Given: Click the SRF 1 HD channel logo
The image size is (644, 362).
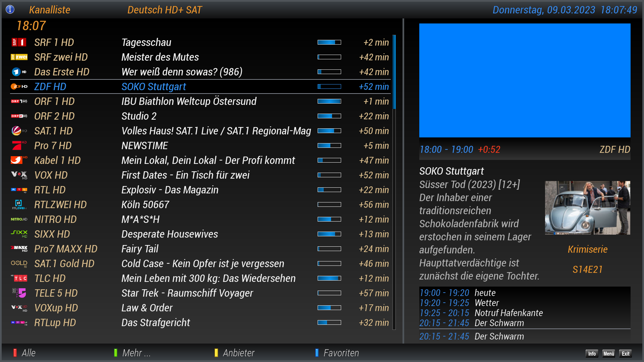Looking at the screenshot, I should (19, 42).
